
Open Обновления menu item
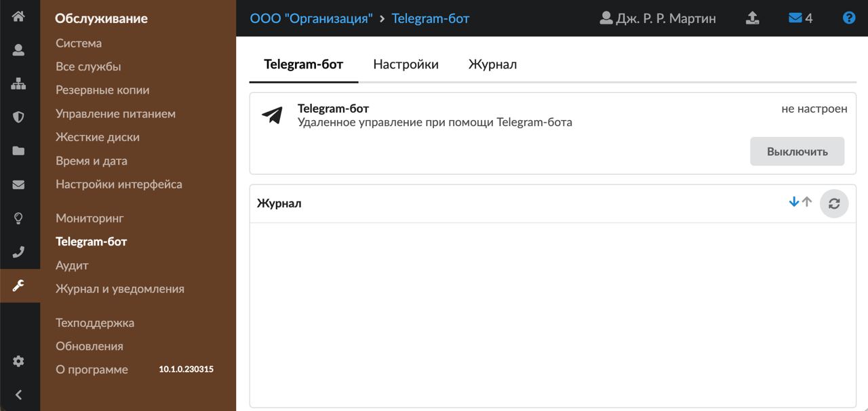90,346
